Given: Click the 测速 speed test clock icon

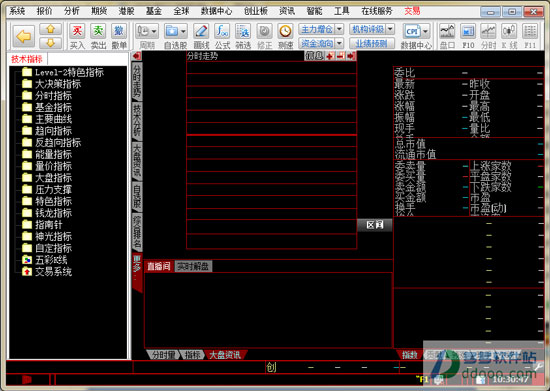Looking at the screenshot, I should (x=285, y=32).
